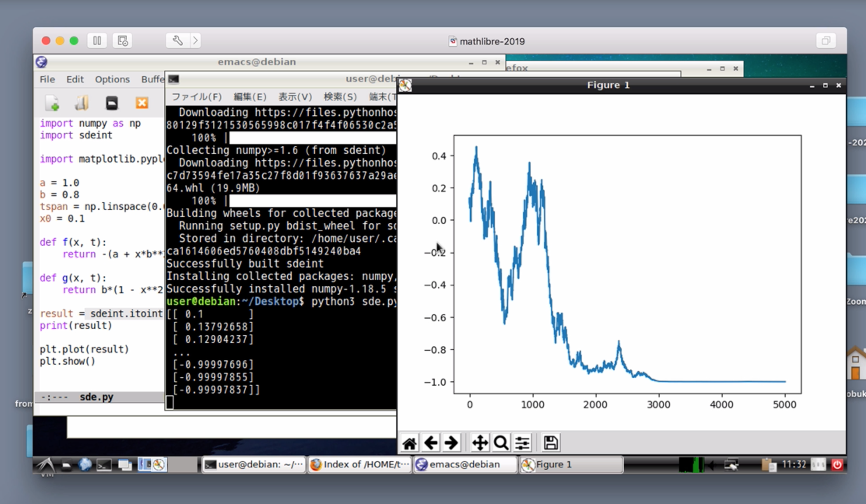Launch the web browser globe icon in taskbar
Image resolution: width=866 pixels, height=504 pixels.
click(84, 465)
